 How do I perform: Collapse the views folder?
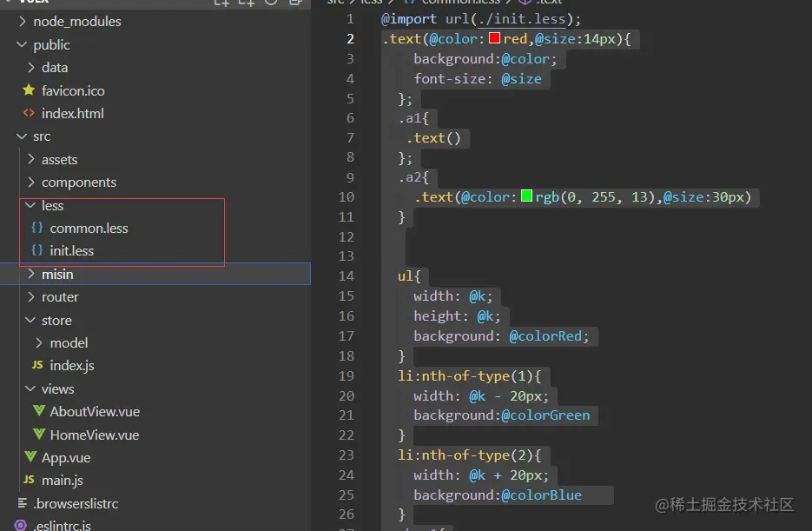click(30, 388)
